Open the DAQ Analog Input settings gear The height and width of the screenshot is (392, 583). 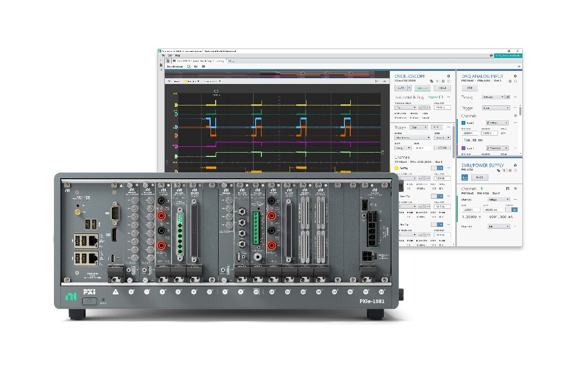point(515,76)
